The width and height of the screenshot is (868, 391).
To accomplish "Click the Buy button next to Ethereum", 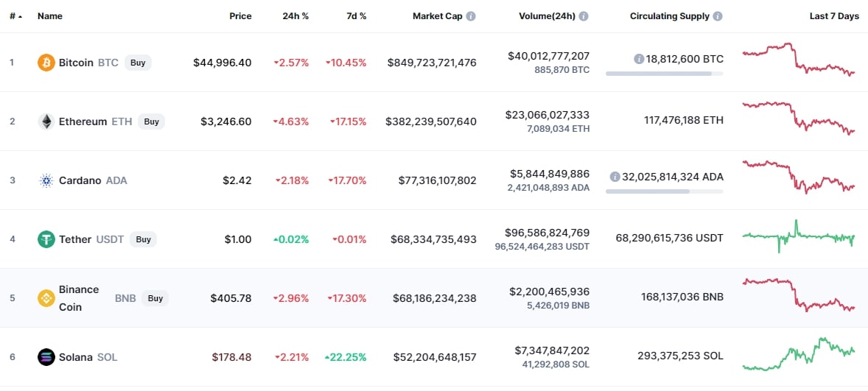I will click(x=152, y=121).
